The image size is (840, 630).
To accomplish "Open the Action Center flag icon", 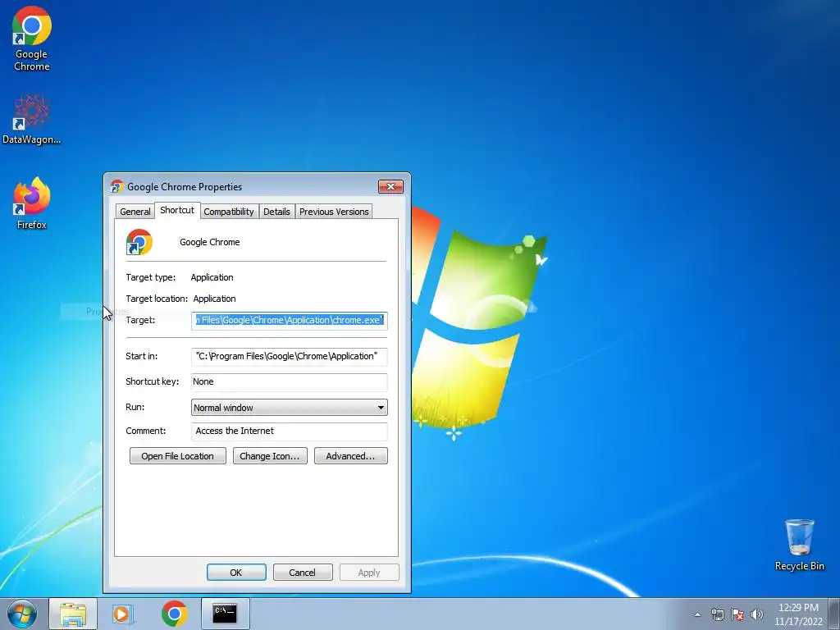I will (x=737, y=614).
